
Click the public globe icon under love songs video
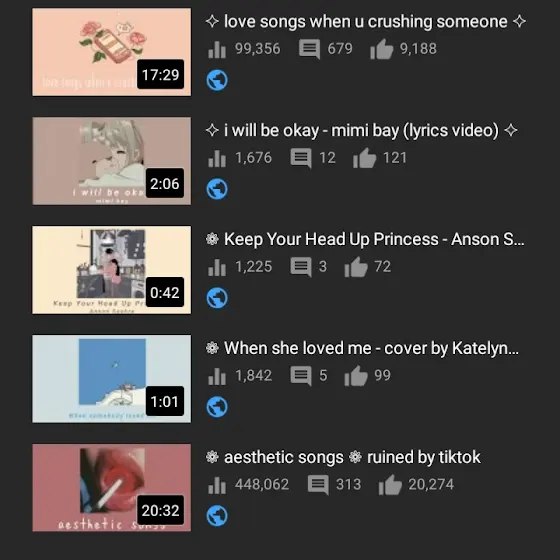[217, 80]
